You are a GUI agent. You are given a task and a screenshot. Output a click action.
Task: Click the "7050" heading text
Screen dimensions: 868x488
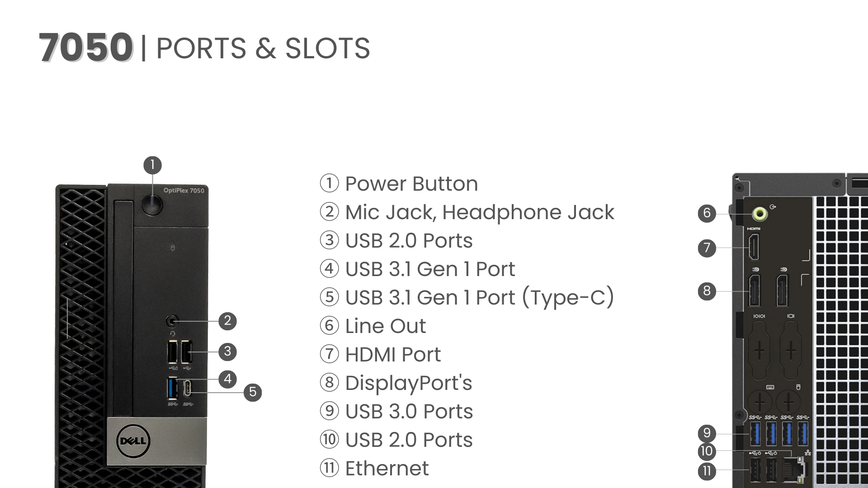(x=85, y=47)
